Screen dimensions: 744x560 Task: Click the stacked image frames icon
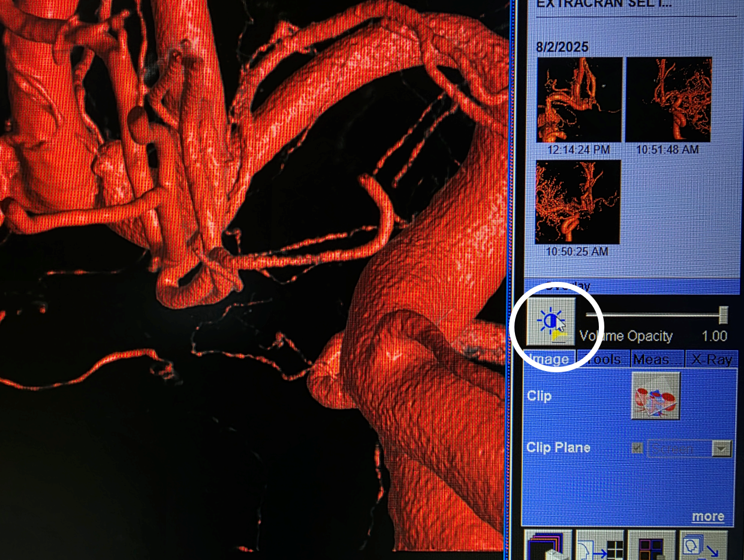coord(547,545)
